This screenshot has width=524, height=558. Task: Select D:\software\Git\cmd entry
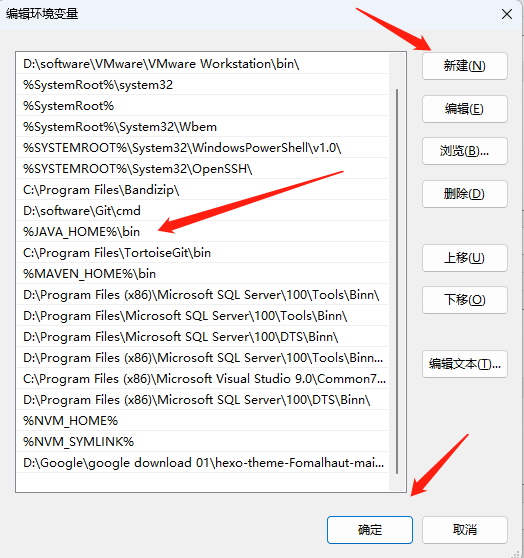pos(203,211)
